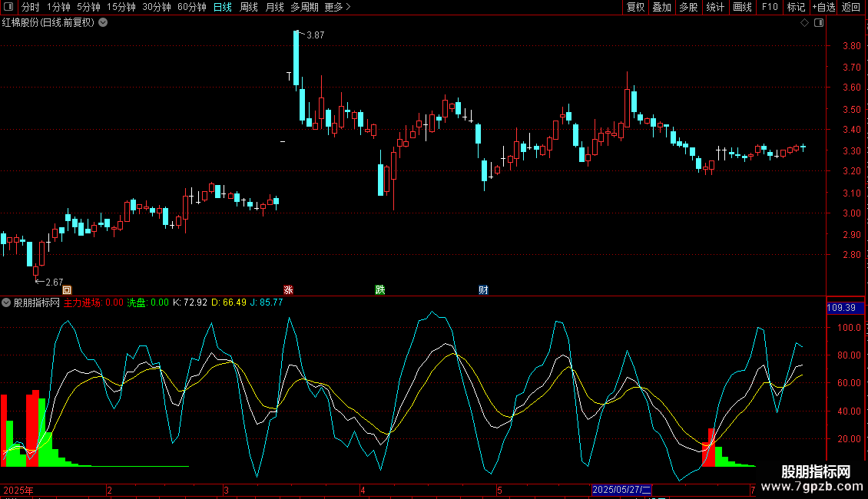Select the 60分钟 period tab
This screenshot has width=868, height=499.
point(192,7)
